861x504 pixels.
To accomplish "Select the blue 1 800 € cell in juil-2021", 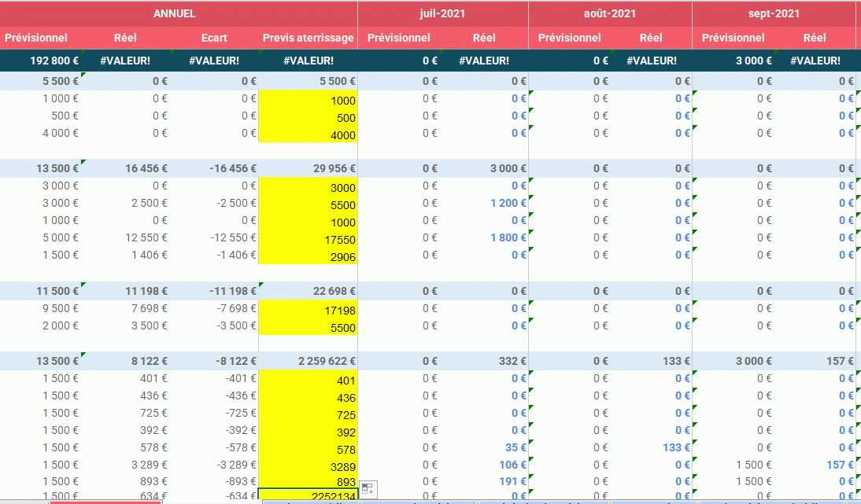I will pos(485,237).
